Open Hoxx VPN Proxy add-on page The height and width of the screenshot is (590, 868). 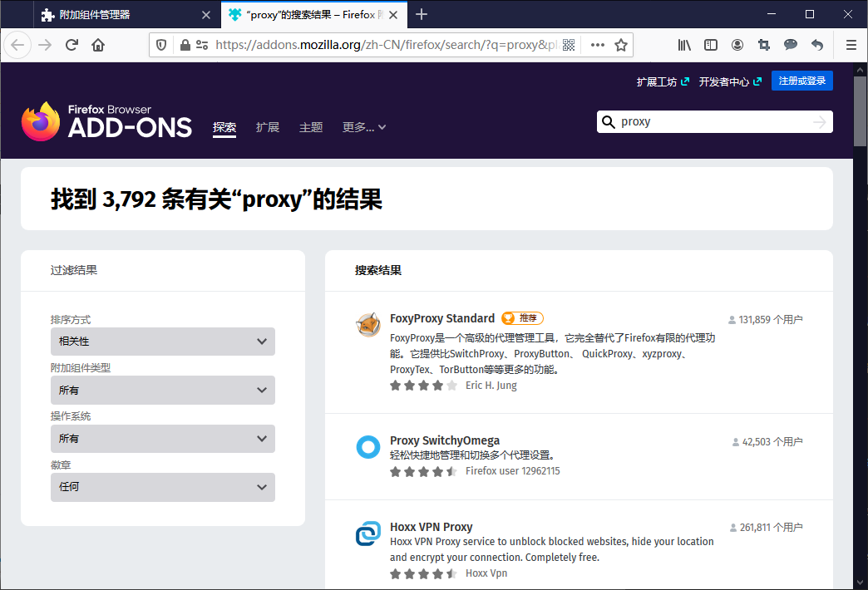432,527
